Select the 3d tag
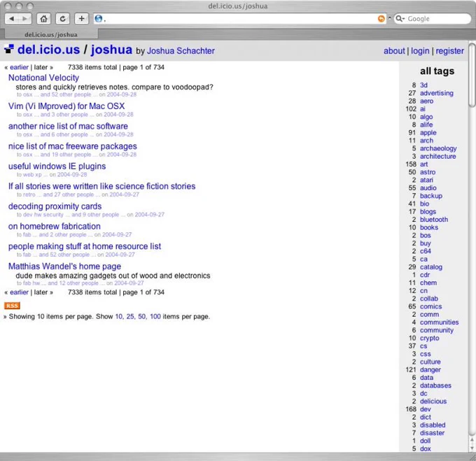 click(x=423, y=85)
